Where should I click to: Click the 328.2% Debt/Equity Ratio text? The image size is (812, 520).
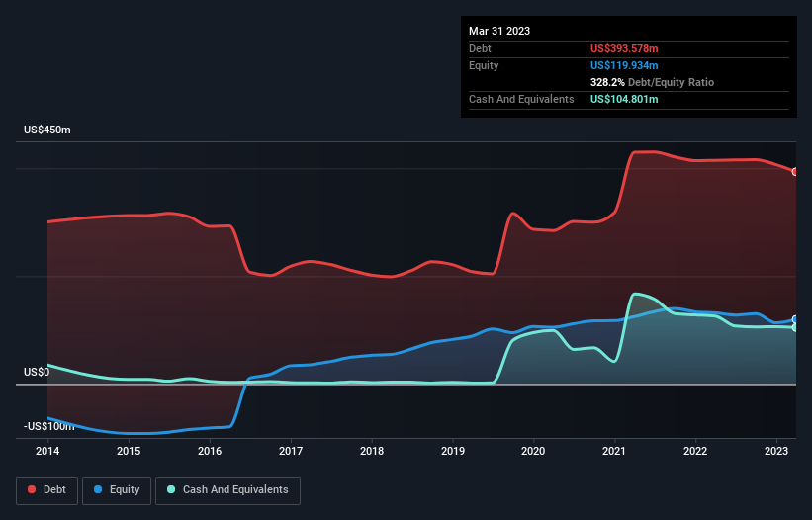[652, 82]
